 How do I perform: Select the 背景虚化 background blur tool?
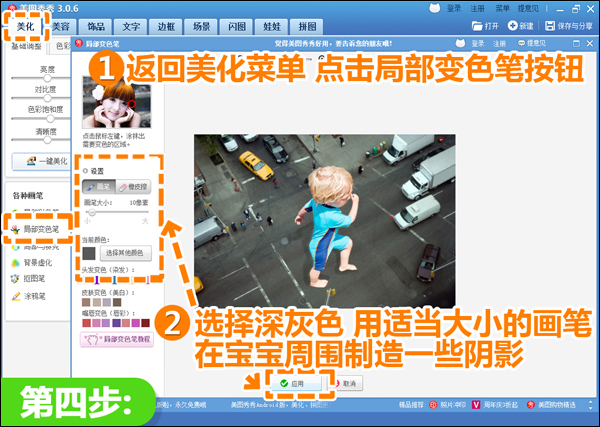32,262
